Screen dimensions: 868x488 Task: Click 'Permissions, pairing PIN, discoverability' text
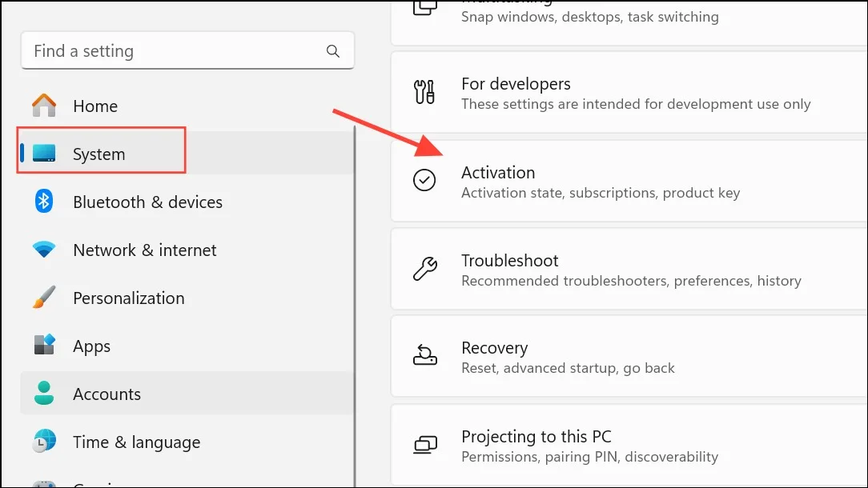pos(589,457)
